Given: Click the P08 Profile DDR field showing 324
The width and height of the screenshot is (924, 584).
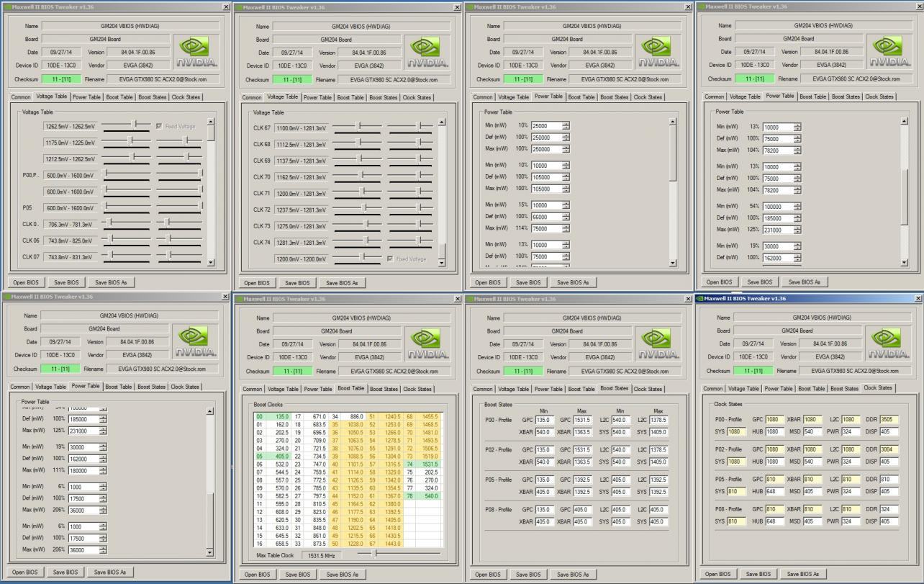Looking at the screenshot, I should 888,509.
